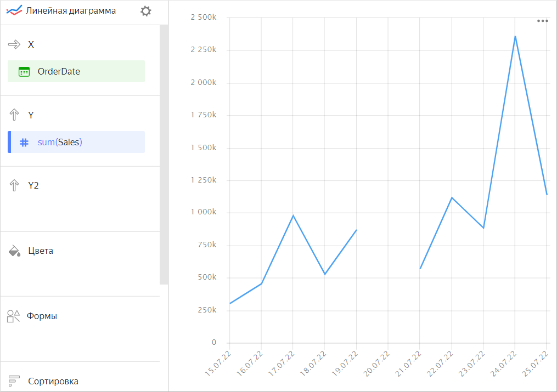
Task: Click the Формы shapes icon
Action: [14, 316]
